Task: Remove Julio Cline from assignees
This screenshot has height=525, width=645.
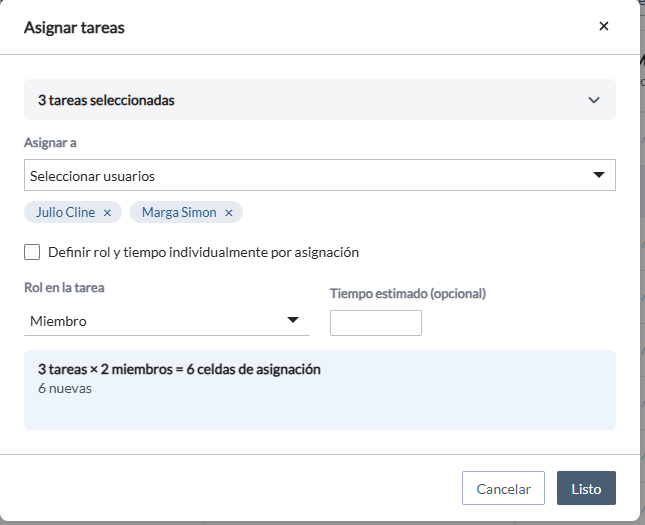Action: (x=107, y=213)
